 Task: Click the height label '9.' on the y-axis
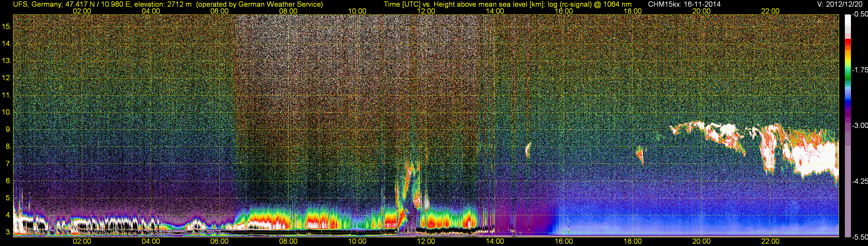pyautogui.click(x=8, y=129)
